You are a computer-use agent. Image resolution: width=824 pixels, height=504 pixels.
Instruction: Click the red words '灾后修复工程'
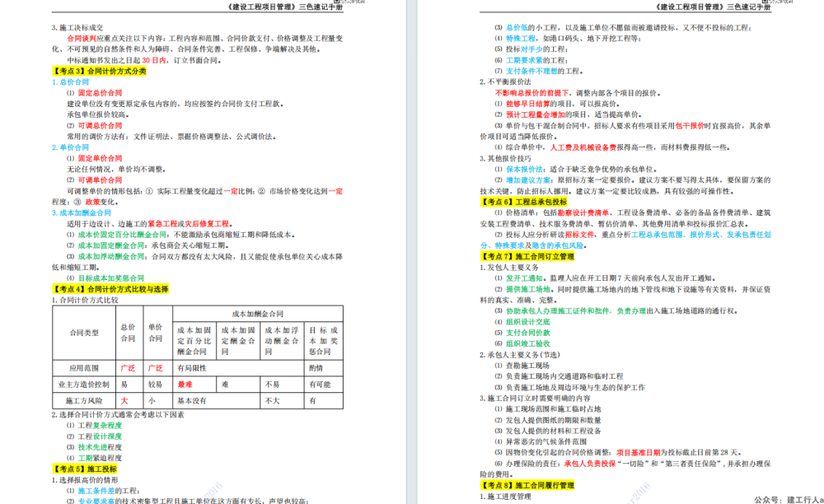207,224
